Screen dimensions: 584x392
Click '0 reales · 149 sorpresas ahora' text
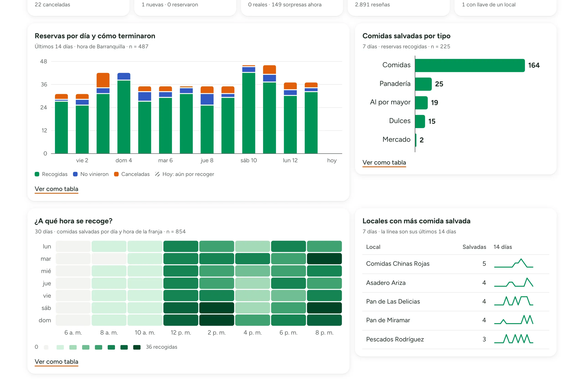click(285, 5)
